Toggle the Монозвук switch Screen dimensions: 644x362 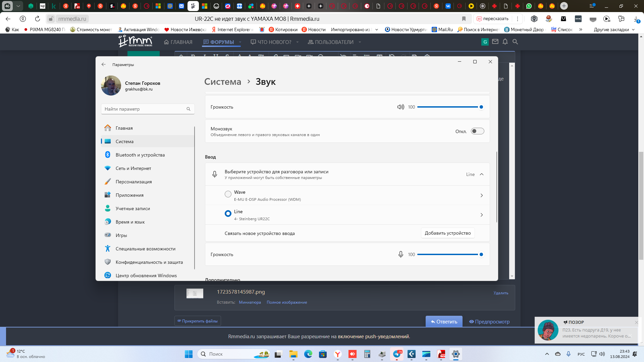pos(477,131)
